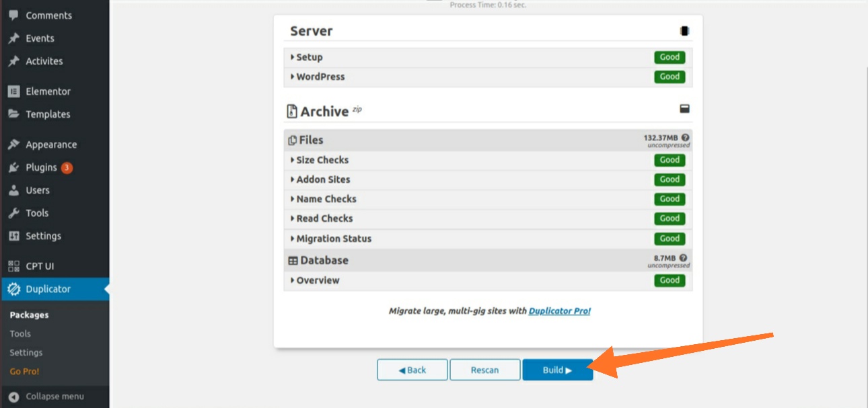Click the Appearance paintbrush menu item
Viewport: 868px width, 408px height.
point(50,145)
